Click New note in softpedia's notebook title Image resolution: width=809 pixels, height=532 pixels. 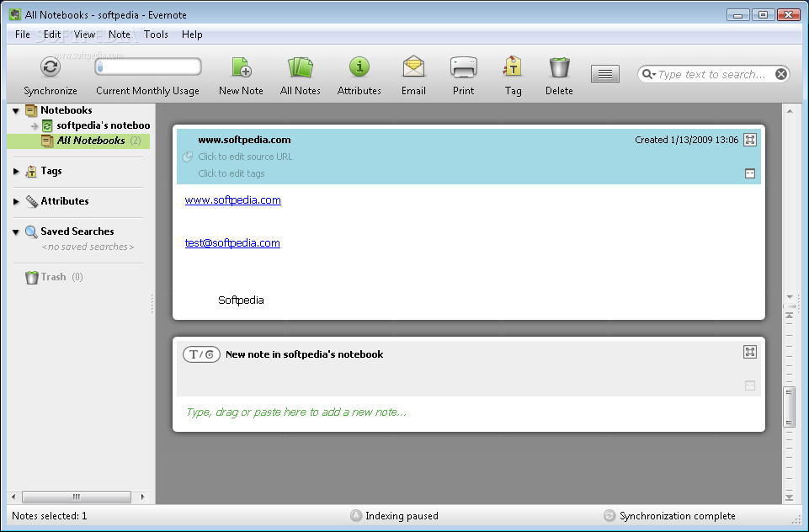click(x=305, y=354)
